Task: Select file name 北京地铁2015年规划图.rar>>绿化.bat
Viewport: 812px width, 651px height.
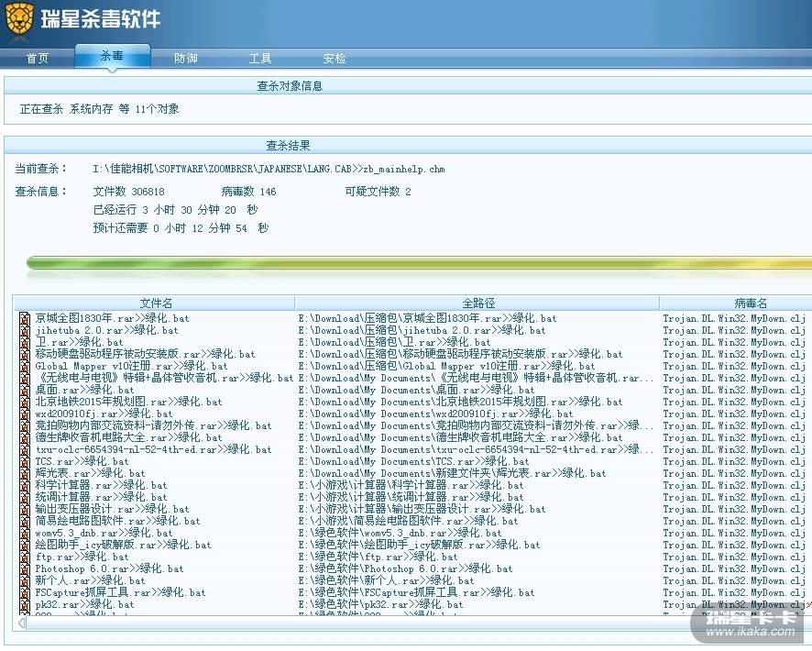Action: [x=128, y=402]
